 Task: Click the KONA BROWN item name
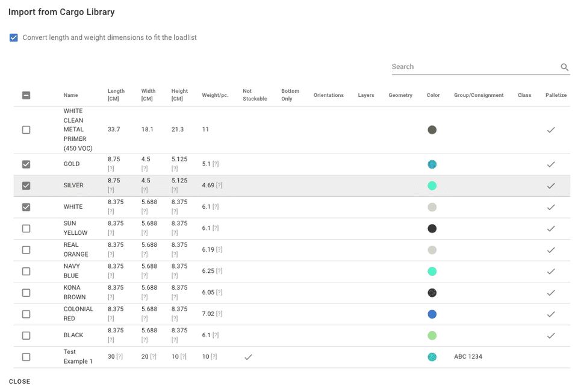(75, 293)
